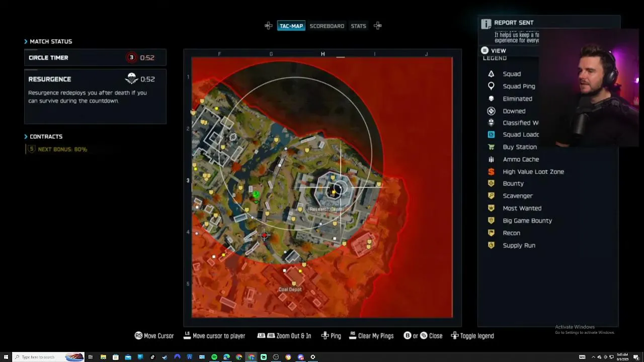644x362 pixels.
Task: Click the Squad Ping legend icon
Action: point(491,86)
